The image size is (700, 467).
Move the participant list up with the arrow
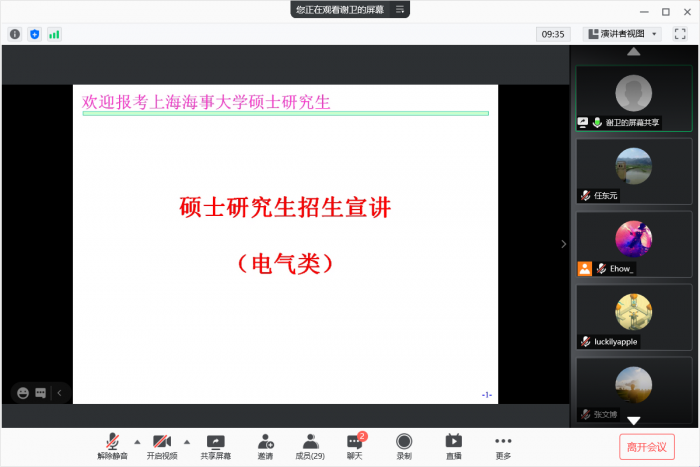pos(633,52)
